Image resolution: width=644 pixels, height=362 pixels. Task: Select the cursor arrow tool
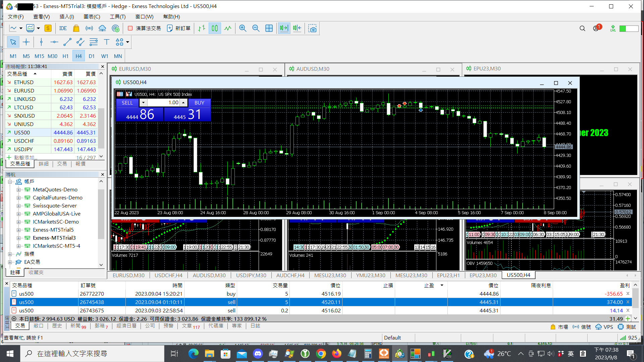pos(13,42)
